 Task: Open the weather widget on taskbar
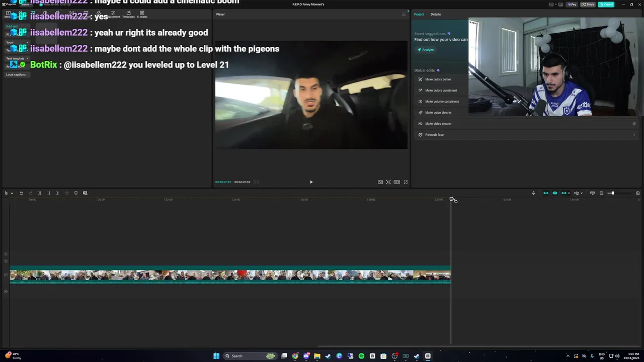tap(13, 356)
